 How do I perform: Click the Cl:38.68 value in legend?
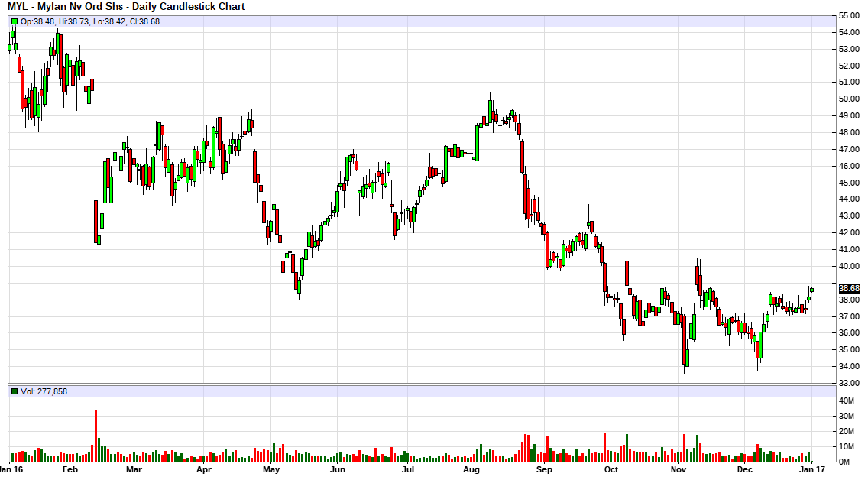tap(144, 21)
